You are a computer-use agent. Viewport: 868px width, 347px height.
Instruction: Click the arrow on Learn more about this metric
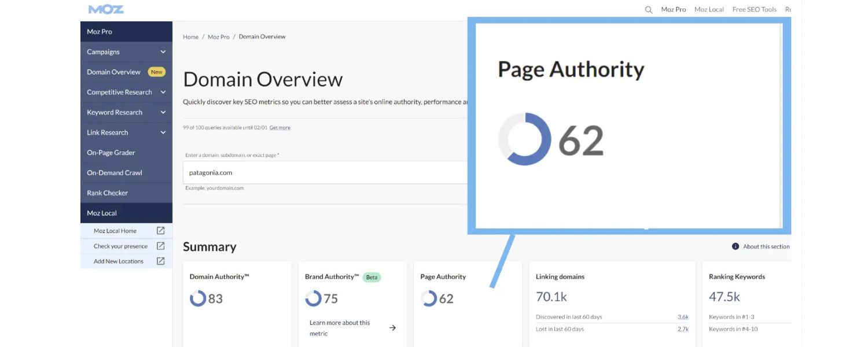coord(392,327)
